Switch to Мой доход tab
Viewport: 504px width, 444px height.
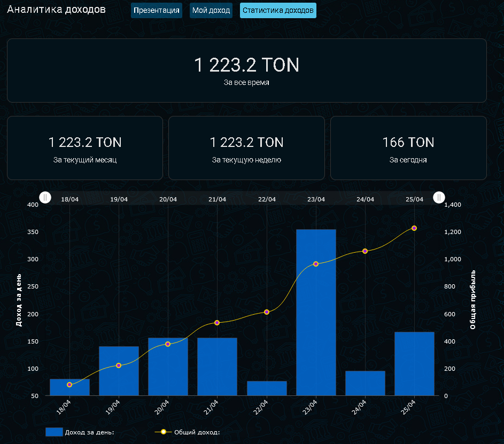click(211, 11)
